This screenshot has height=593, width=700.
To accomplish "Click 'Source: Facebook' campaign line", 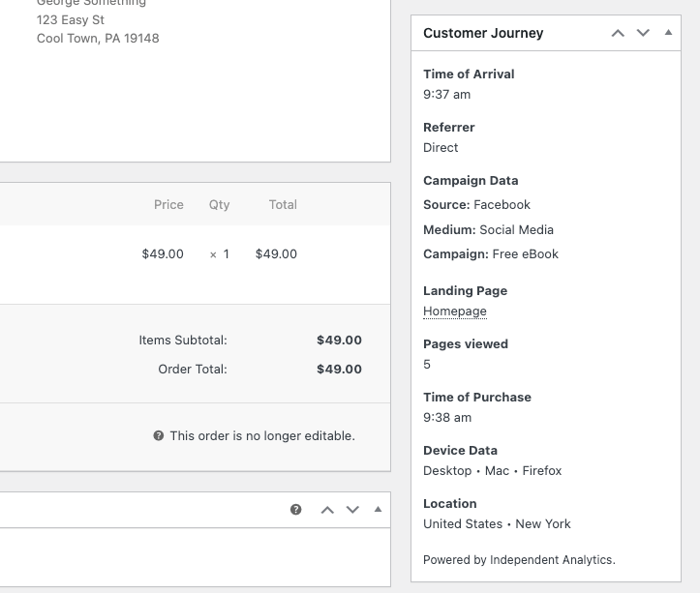I will 476,205.
